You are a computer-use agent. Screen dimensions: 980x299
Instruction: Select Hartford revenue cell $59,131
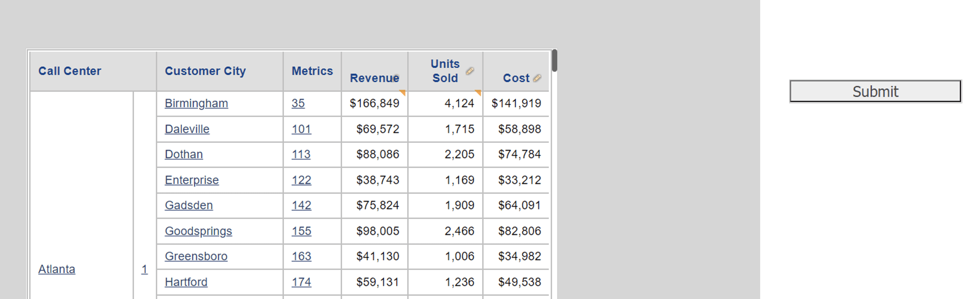(375, 282)
